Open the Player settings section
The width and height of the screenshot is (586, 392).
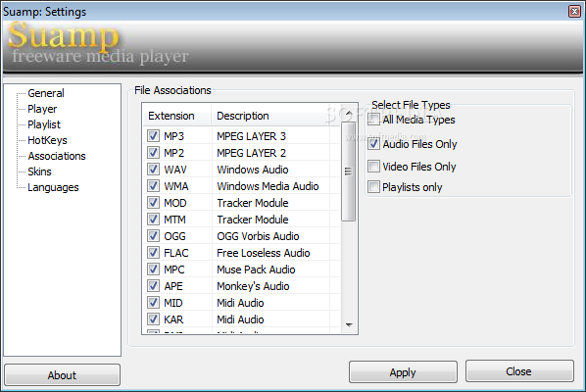click(42, 109)
